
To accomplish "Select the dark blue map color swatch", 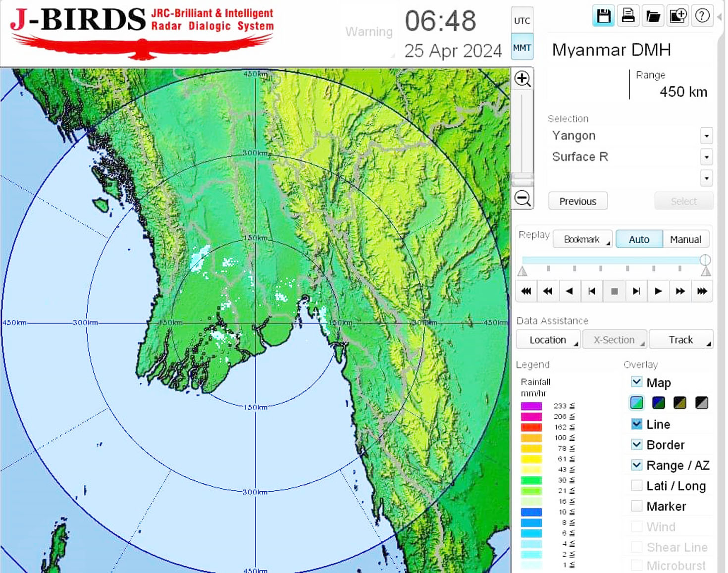I will 659,403.
